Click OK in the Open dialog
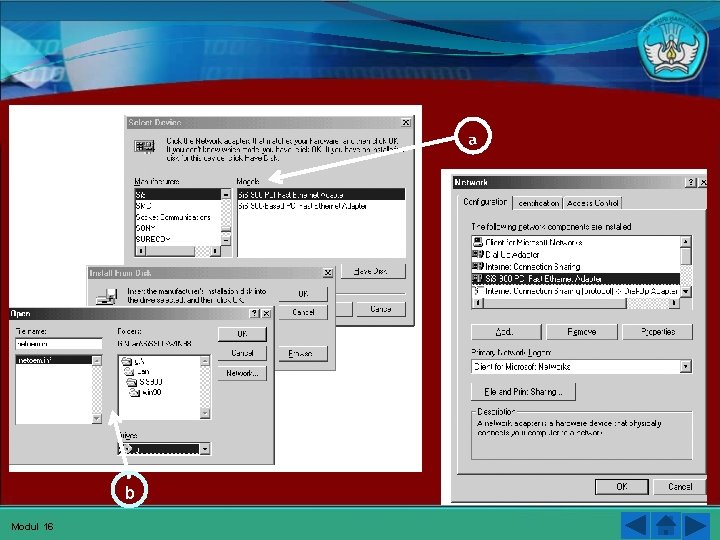 coord(242,334)
